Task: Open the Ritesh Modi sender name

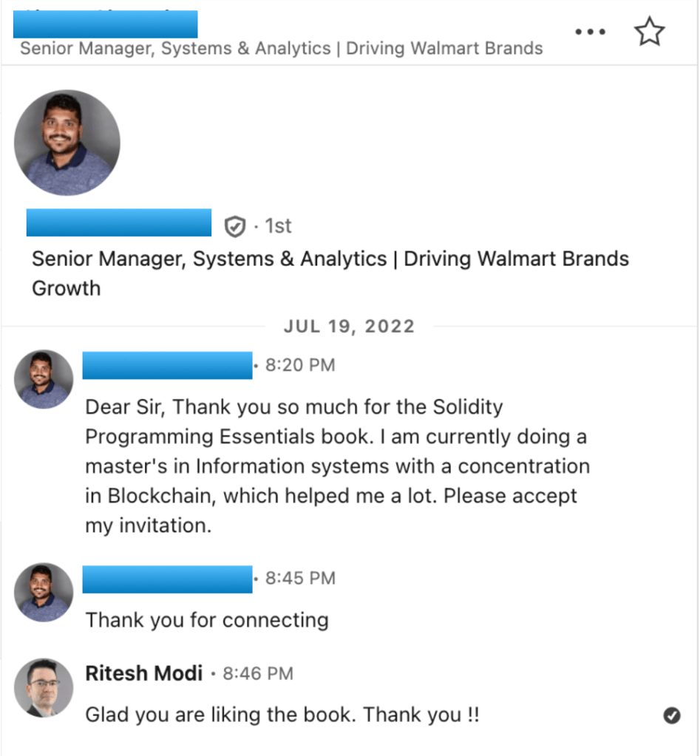Action: coord(143,673)
